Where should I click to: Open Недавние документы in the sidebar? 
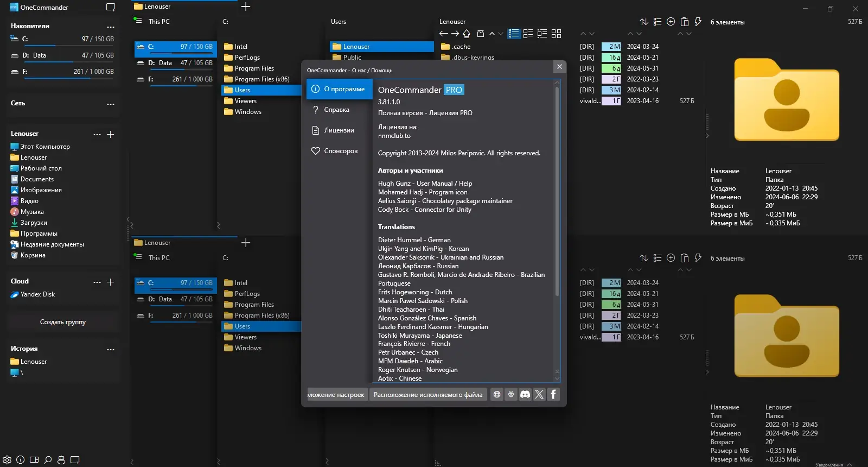[x=47, y=244]
